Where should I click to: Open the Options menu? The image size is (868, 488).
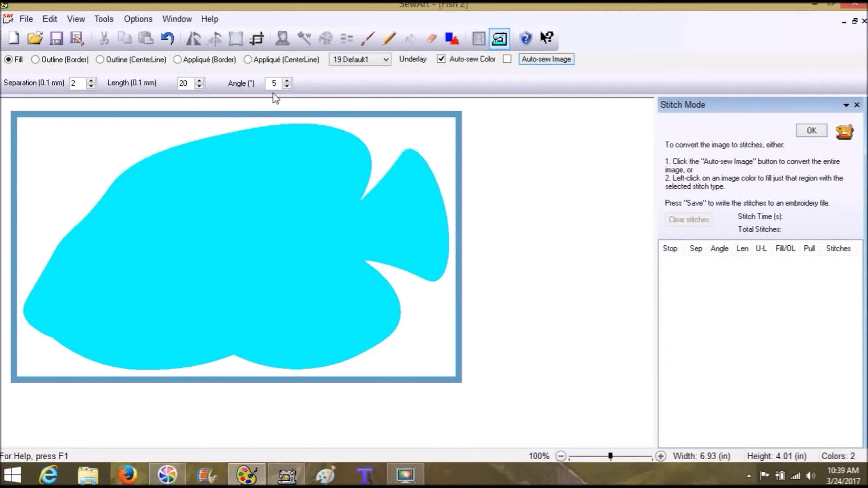coord(138,19)
